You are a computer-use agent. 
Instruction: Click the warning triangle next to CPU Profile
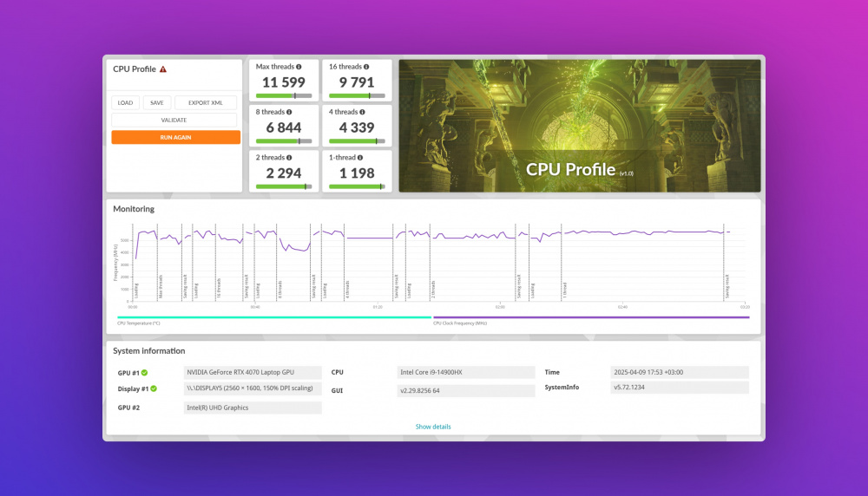coord(163,69)
